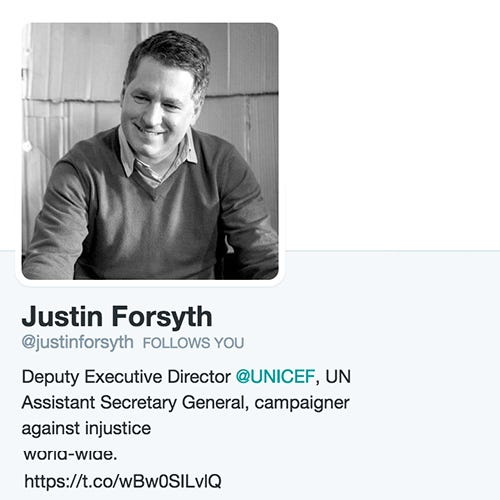Open the @UNICEF mention link
Screen dimensions: 500x500
coord(275,377)
